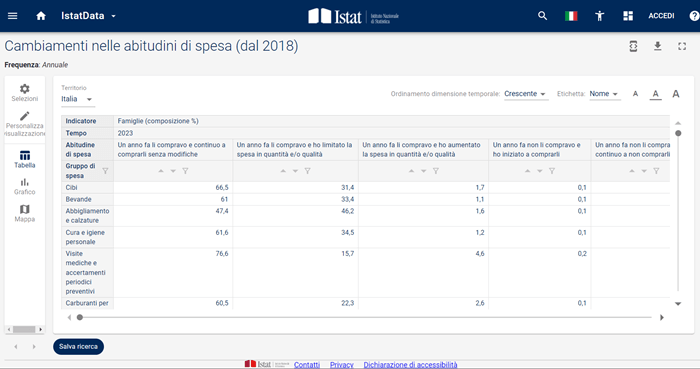Open the Contatti link
Screen dimensions: 700x369
coord(307,365)
